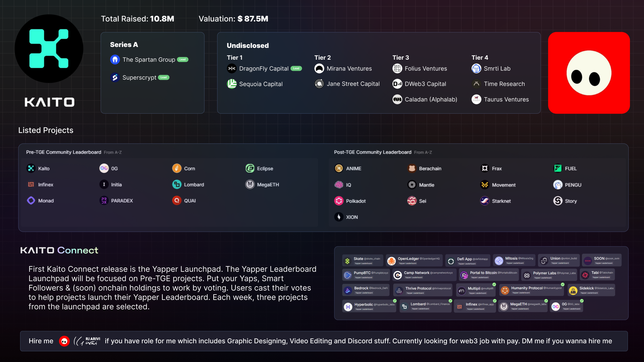This screenshot has width=644, height=362.
Task: Open the OpenLedger launchpad card
Action: [414, 260]
